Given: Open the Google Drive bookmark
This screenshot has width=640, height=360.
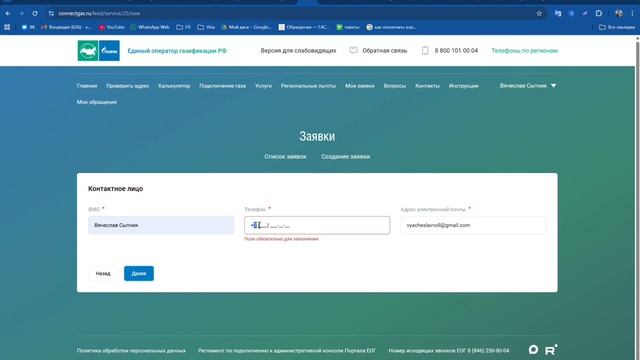Looking at the screenshot, I should pos(246,27).
